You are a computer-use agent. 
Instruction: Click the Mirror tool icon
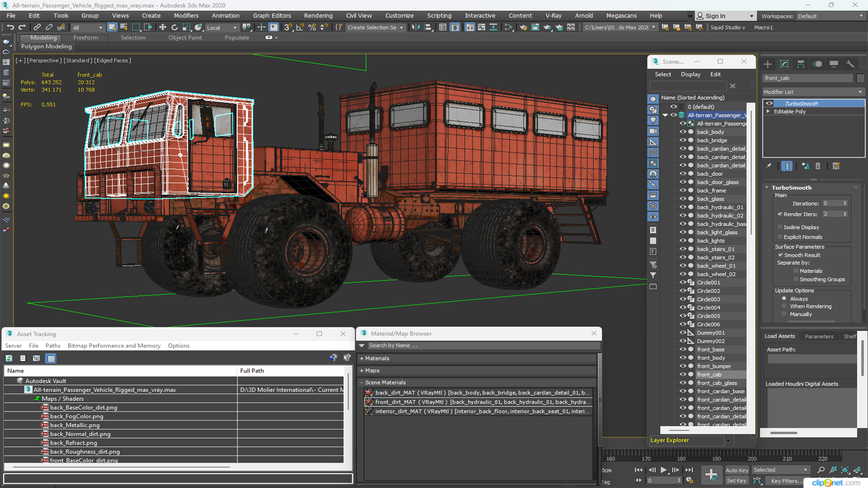[415, 27]
